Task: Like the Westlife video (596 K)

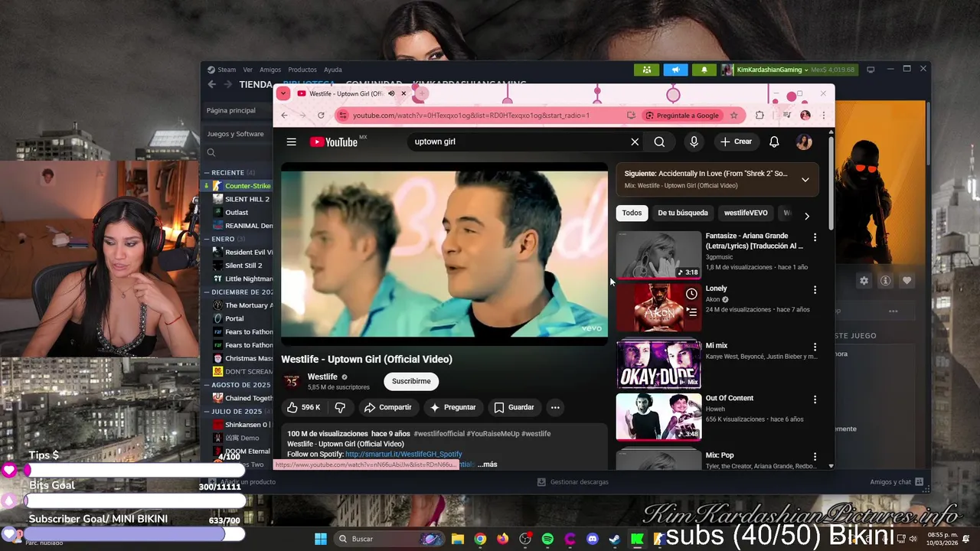Action: (x=304, y=407)
